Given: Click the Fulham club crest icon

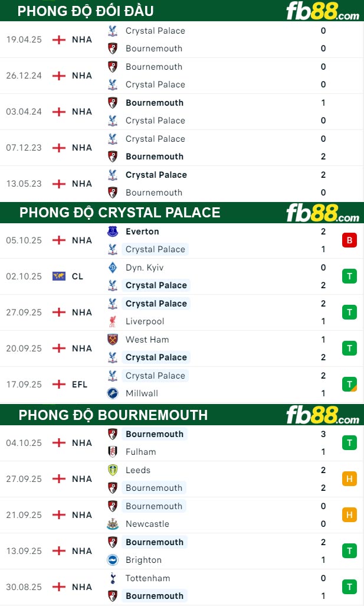Looking at the screenshot, I should coord(113,452).
